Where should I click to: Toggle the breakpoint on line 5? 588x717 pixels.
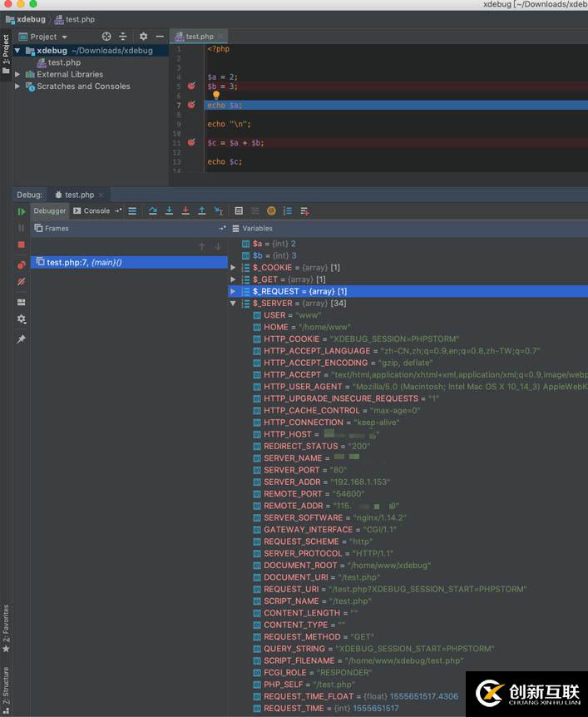pos(191,87)
